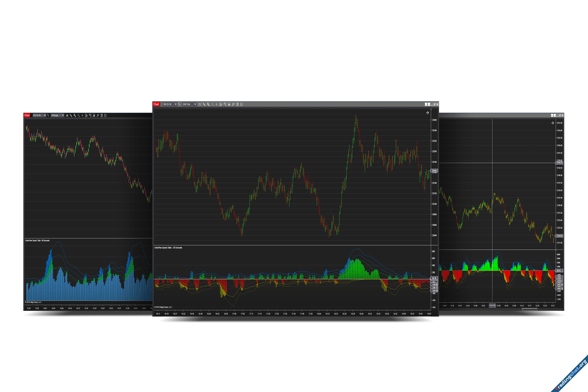Enable crosshair cursor on the YM chart toolbar
This screenshot has height=392, width=588.
pyautogui.click(x=217, y=104)
